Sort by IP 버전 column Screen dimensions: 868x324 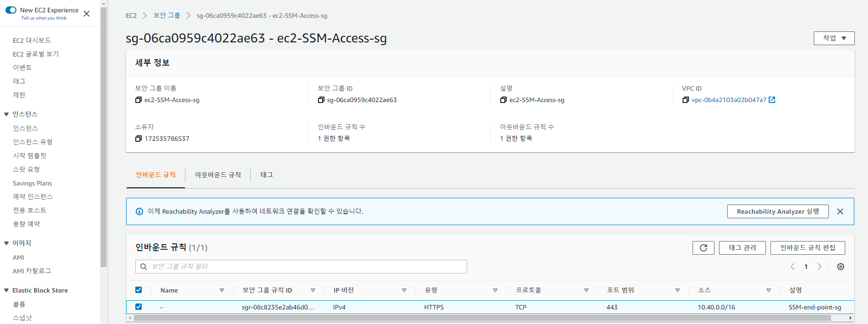coord(404,290)
